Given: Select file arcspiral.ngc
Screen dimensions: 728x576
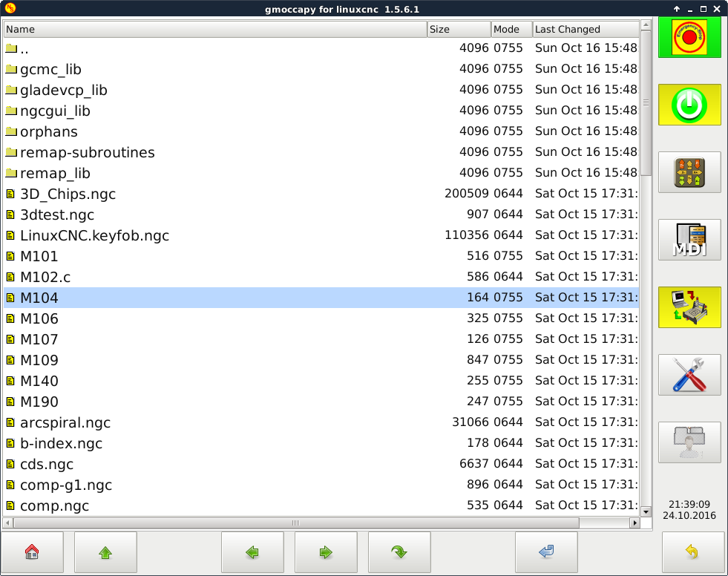Looking at the screenshot, I should (321, 422).
